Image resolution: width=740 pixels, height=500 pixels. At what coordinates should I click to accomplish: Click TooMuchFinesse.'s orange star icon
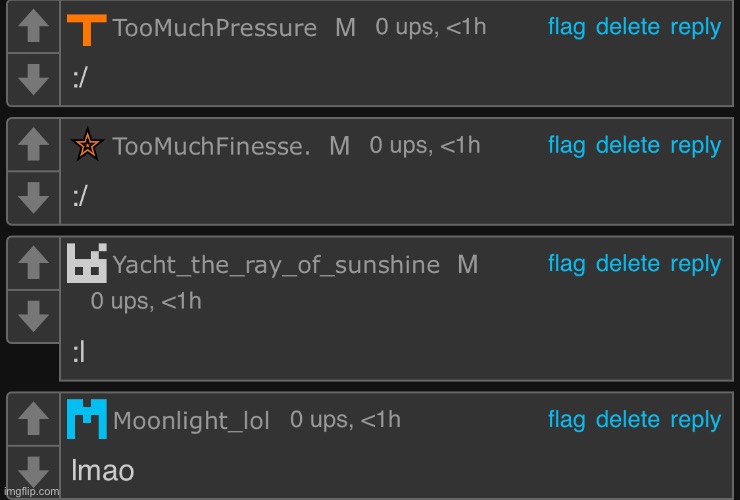pyautogui.click(x=88, y=146)
